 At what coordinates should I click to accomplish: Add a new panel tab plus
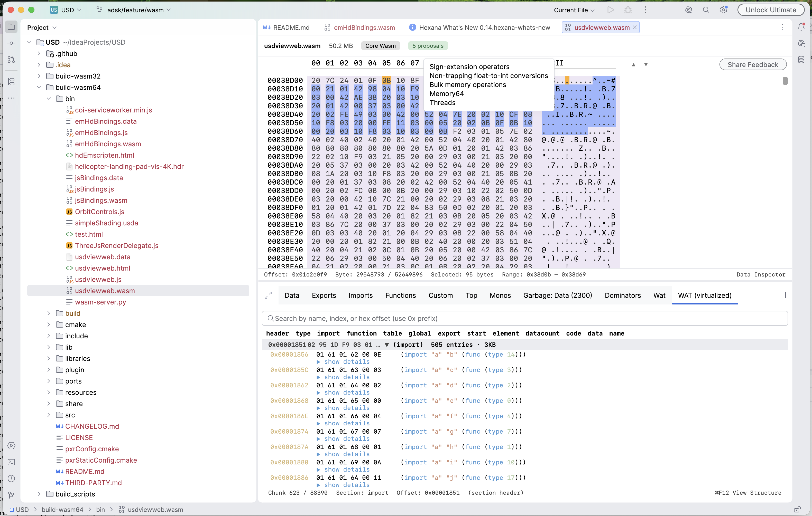tap(785, 295)
